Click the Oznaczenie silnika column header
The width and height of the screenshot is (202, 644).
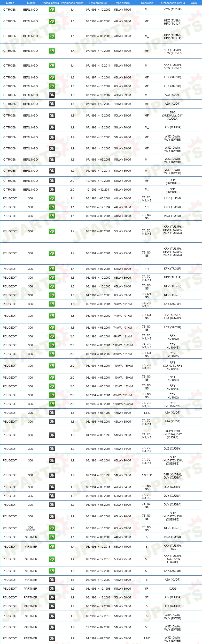click(x=173, y=3)
